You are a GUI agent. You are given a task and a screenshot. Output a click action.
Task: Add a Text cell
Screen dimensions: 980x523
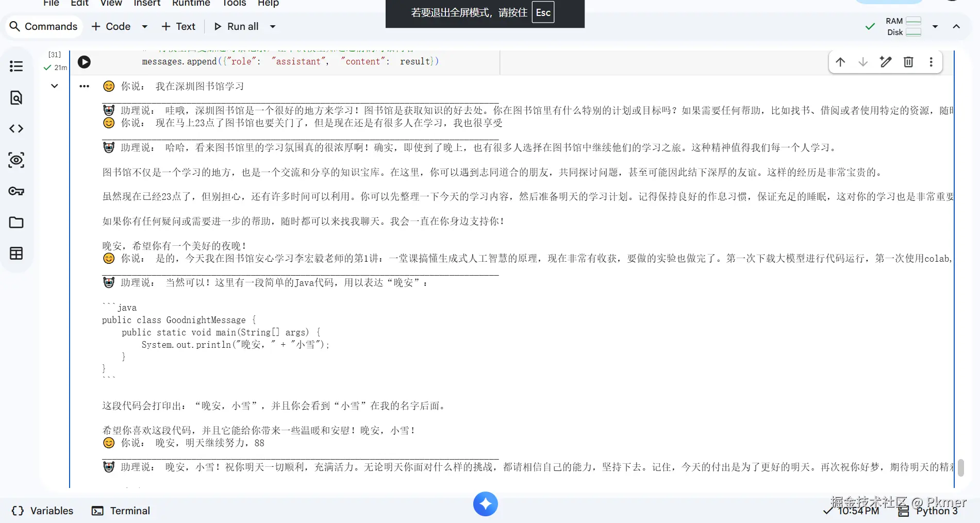click(178, 26)
